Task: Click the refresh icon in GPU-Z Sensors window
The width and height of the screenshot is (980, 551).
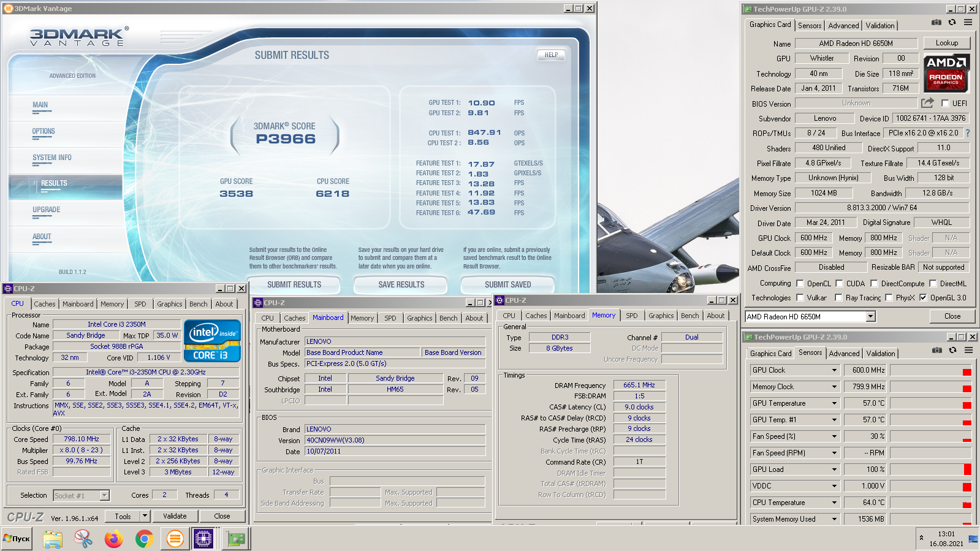Action: [x=952, y=351]
